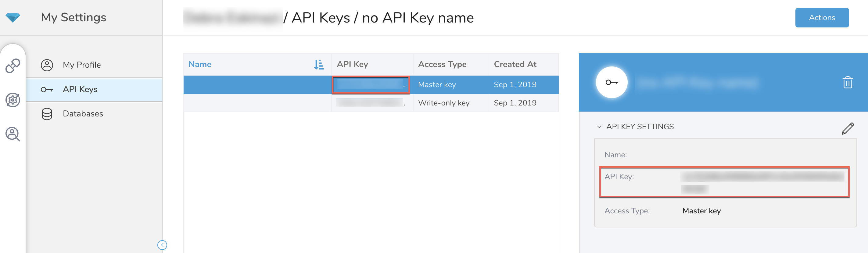Select API Keys in the sidebar
The height and width of the screenshot is (253, 868).
coord(80,89)
